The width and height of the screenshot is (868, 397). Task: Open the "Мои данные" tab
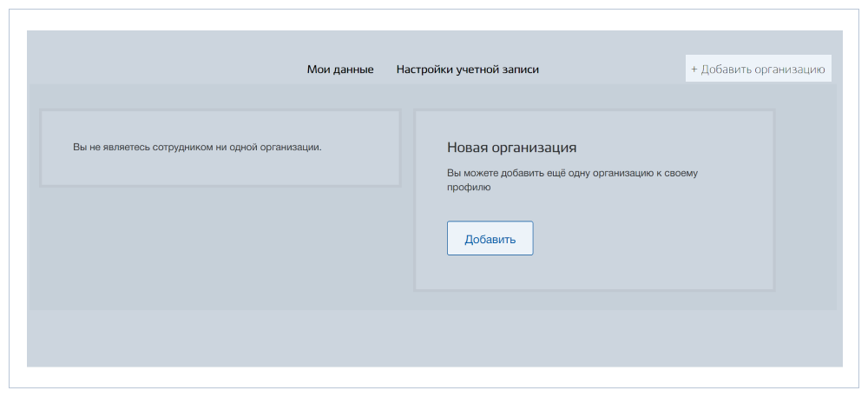[340, 69]
